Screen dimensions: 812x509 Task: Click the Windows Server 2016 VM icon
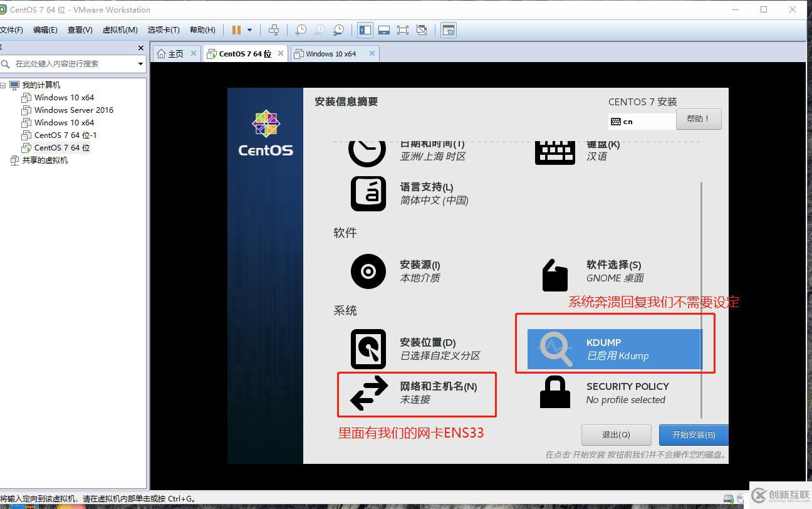[26, 110]
